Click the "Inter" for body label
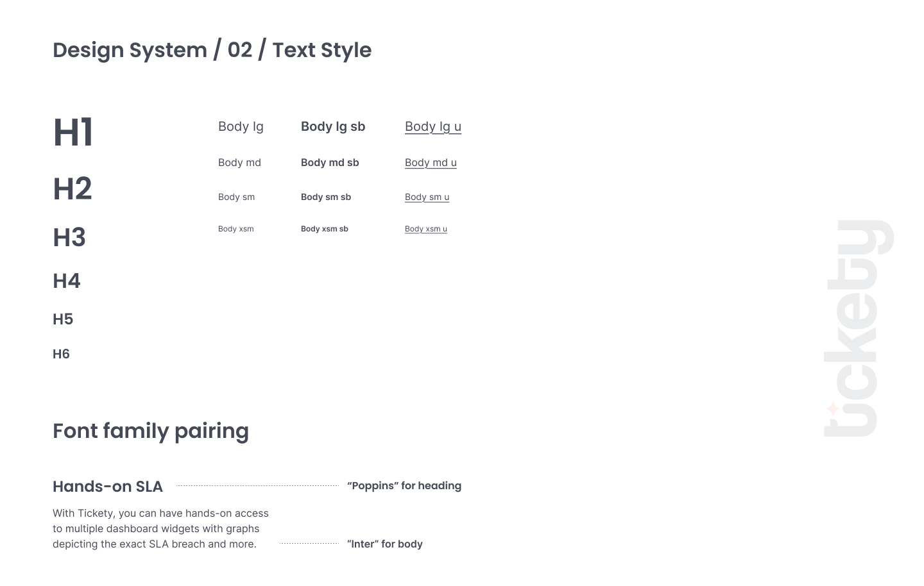924x586 pixels. [385, 544]
